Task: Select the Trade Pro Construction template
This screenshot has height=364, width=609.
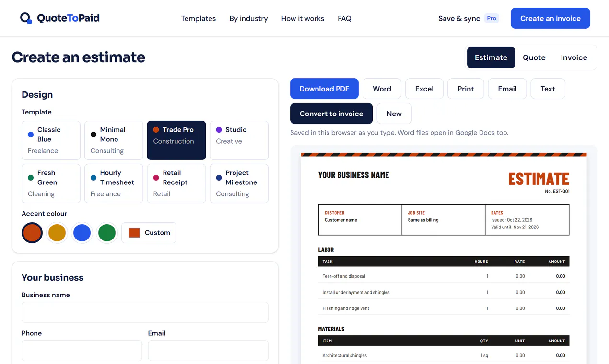Action: click(176, 140)
